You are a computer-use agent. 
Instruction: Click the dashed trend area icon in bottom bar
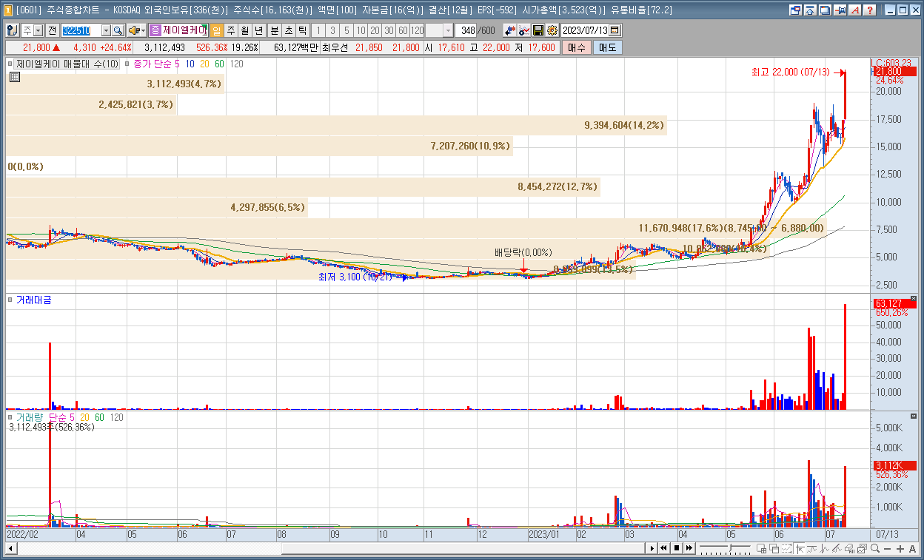pos(786,548)
